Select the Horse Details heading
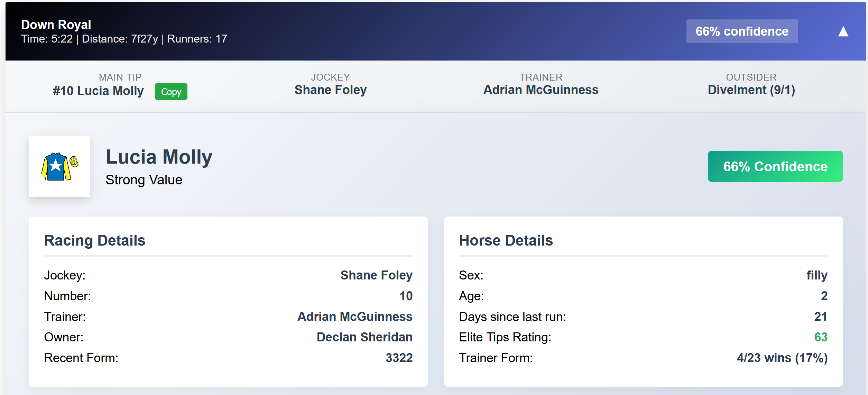The width and height of the screenshot is (868, 395). (506, 240)
